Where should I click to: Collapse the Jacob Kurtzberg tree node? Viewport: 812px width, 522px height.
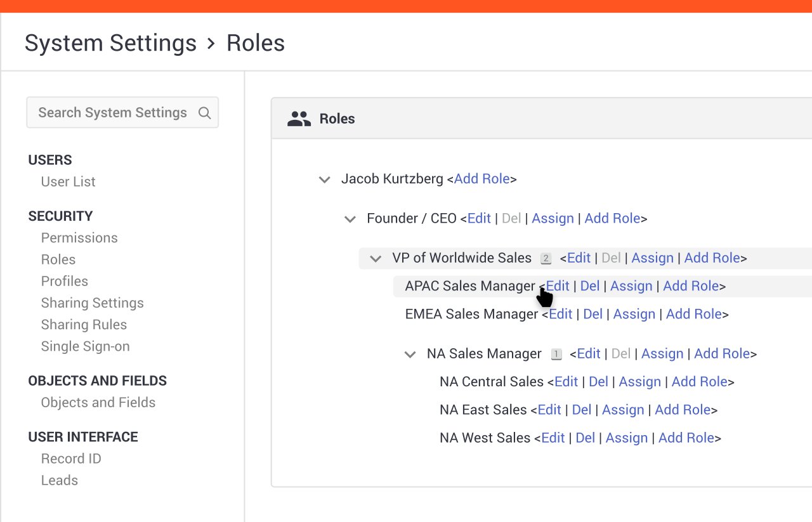click(324, 179)
